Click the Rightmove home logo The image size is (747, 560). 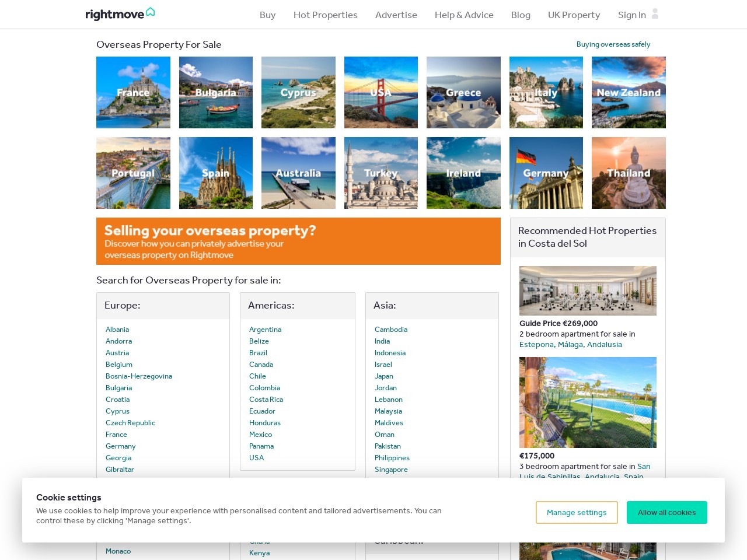click(x=120, y=13)
